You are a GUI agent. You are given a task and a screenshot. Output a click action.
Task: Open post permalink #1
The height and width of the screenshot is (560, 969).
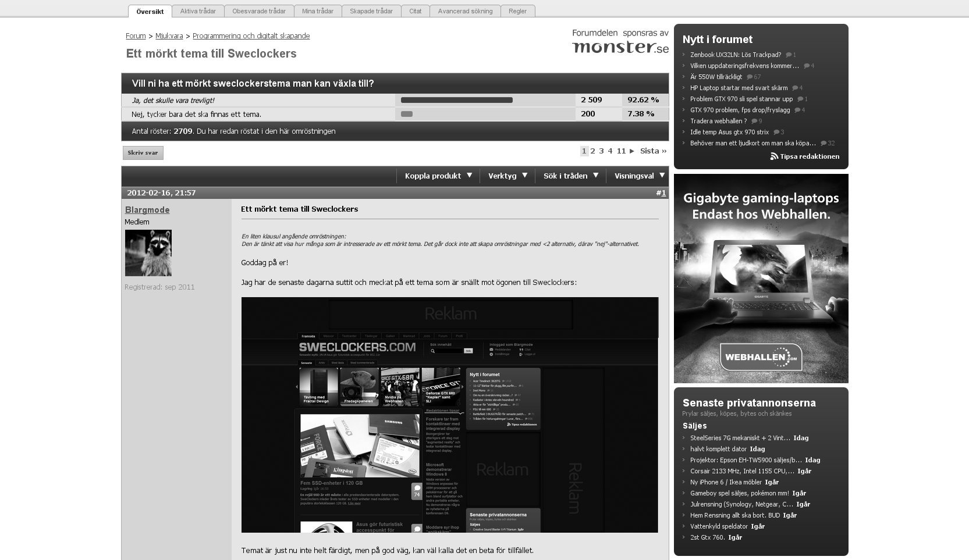663,193
